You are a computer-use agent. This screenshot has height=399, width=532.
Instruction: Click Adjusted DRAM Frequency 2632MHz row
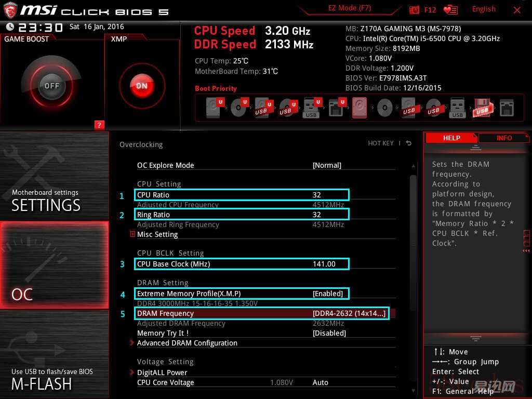click(x=241, y=323)
